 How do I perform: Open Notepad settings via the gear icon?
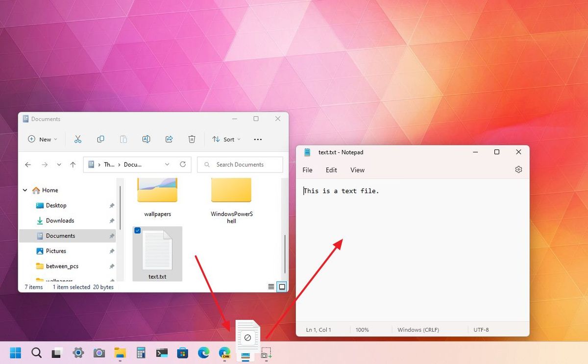coord(518,170)
